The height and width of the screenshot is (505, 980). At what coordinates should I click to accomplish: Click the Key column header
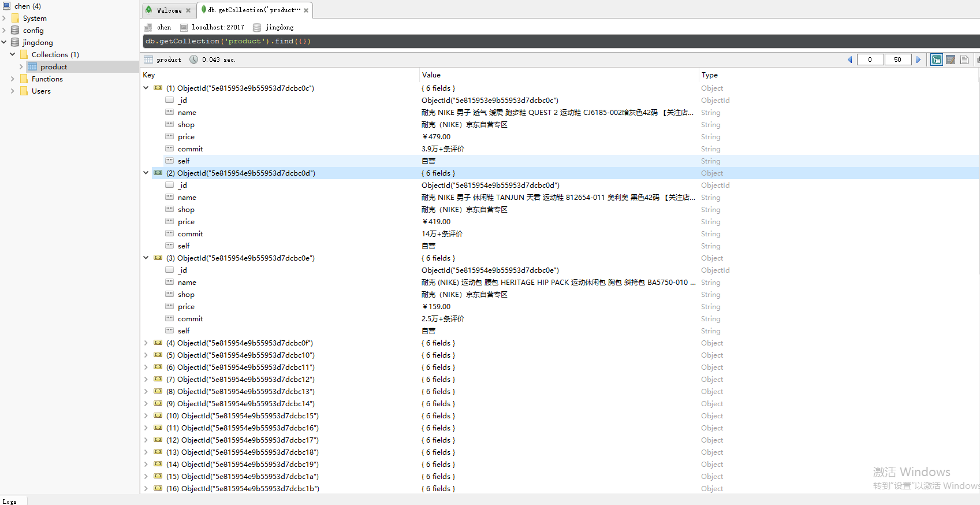[x=280, y=75]
